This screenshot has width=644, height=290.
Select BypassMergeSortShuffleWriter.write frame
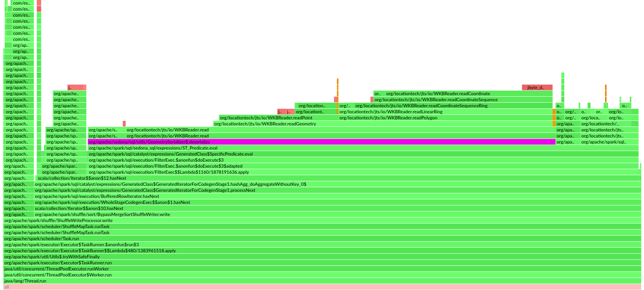click(337, 214)
